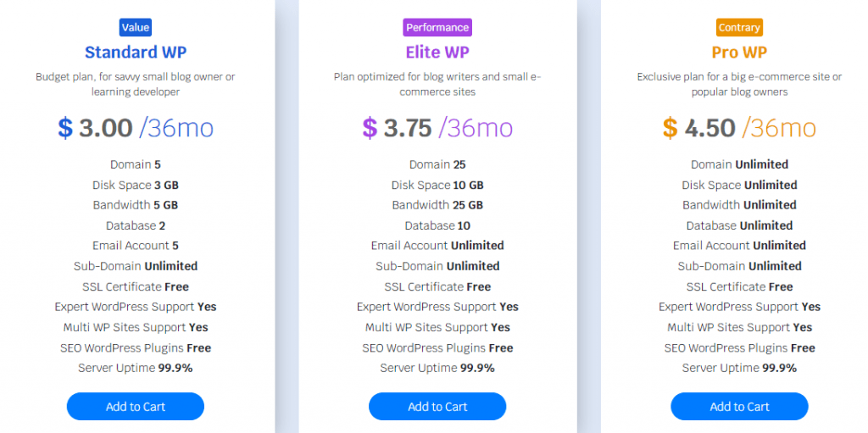
Task: Click Elite WP plan description text
Action: point(437,84)
